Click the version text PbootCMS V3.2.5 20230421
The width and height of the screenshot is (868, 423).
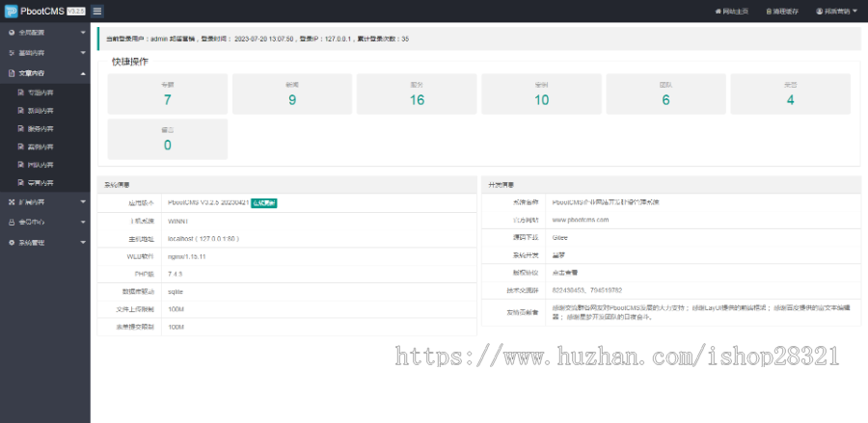click(x=208, y=203)
